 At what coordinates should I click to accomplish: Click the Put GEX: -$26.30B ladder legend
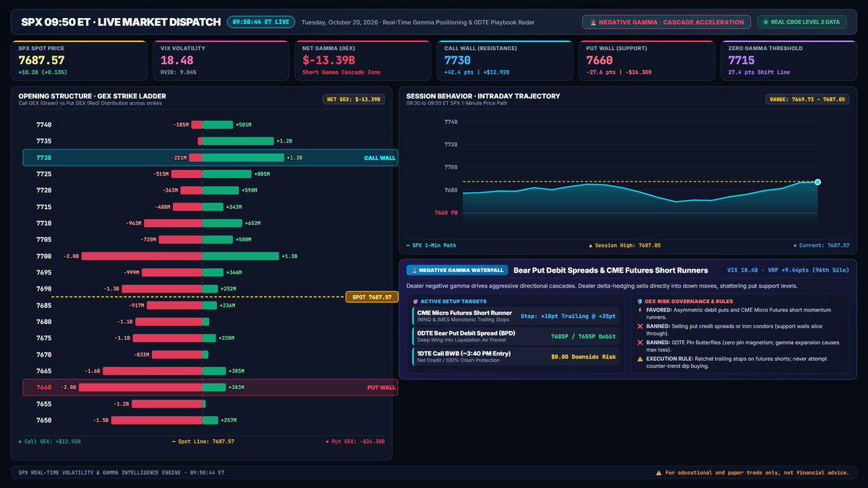click(354, 440)
